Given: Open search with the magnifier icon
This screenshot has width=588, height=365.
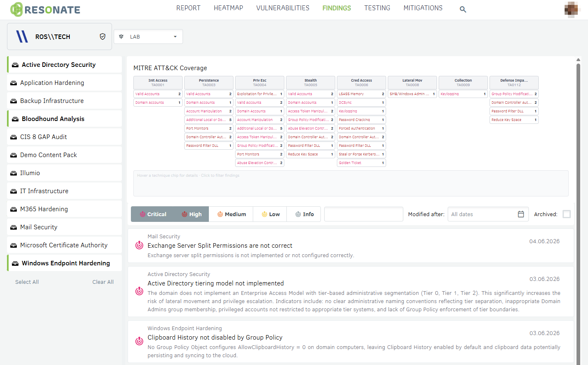Looking at the screenshot, I should pos(463,9).
